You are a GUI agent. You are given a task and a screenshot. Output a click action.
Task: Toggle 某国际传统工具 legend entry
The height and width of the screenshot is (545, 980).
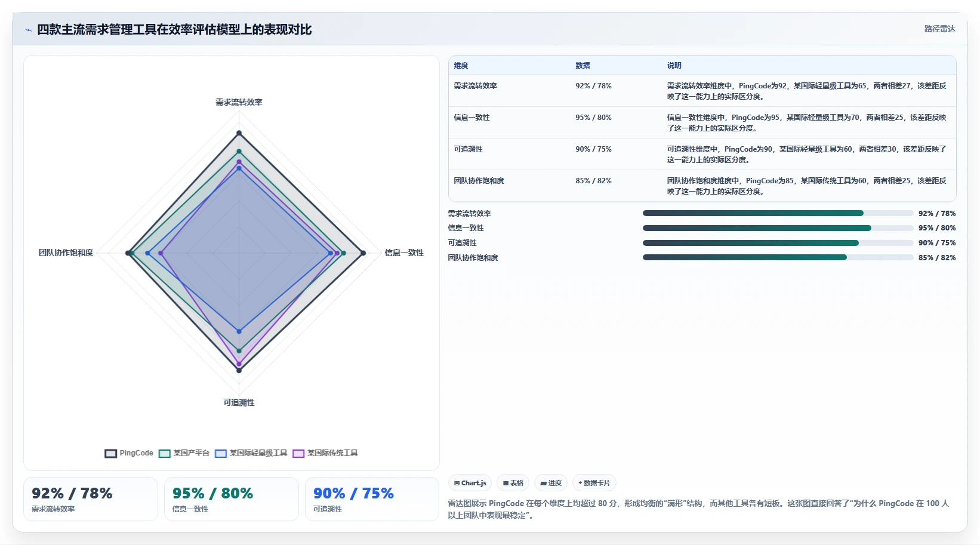(x=325, y=453)
